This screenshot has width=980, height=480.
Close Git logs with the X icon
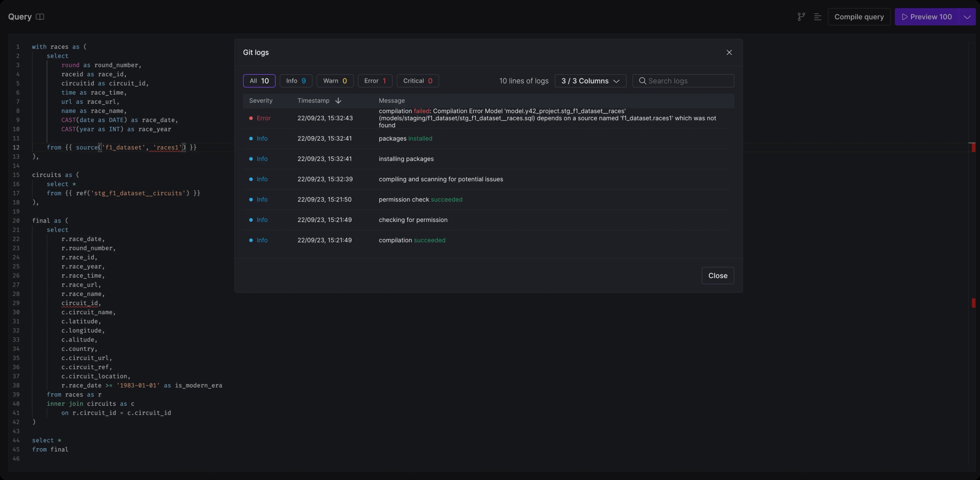[729, 53]
